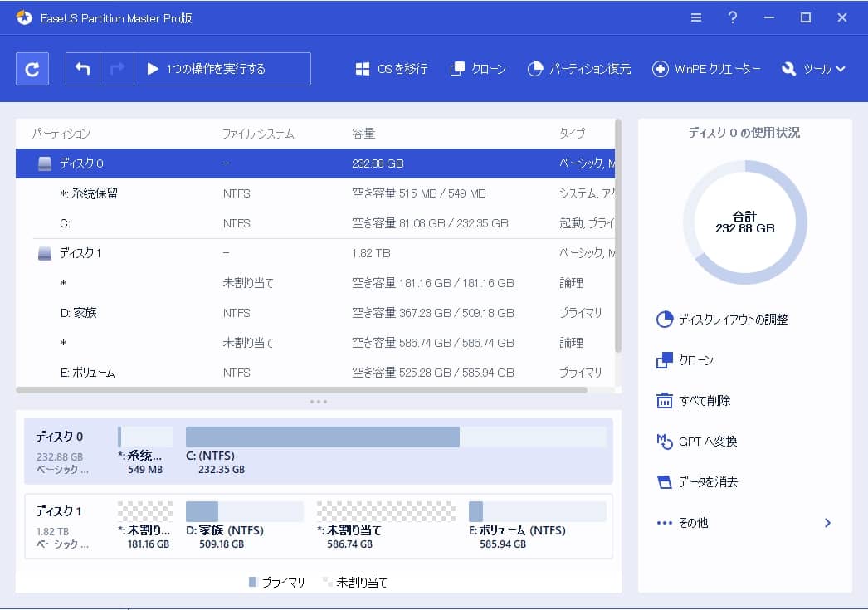The height and width of the screenshot is (610, 868).
Task: Click the horizontal scrollbar below partition list
Action: [x=302, y=390]
